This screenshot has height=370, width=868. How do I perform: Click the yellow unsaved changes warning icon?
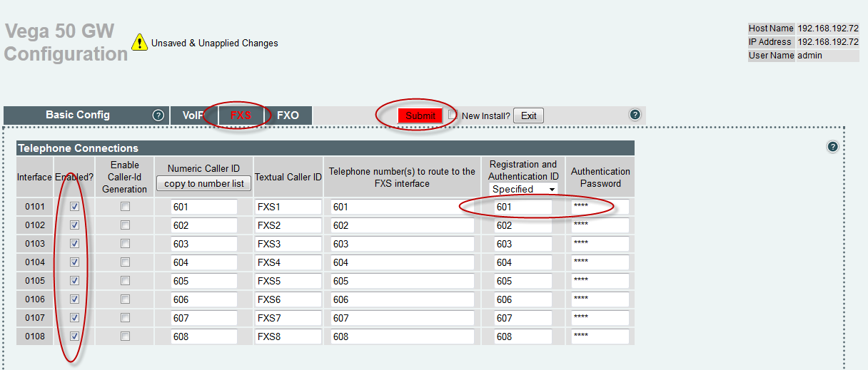[x=140, y=42]
